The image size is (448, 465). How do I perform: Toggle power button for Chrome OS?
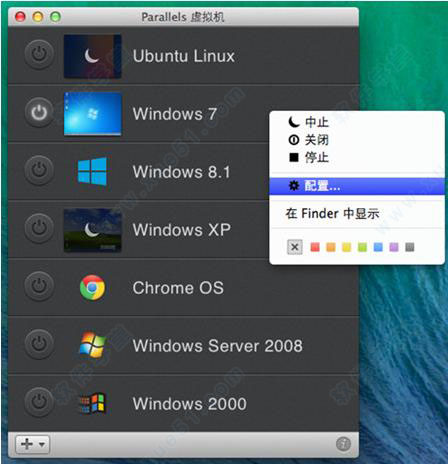click(39, 286)
